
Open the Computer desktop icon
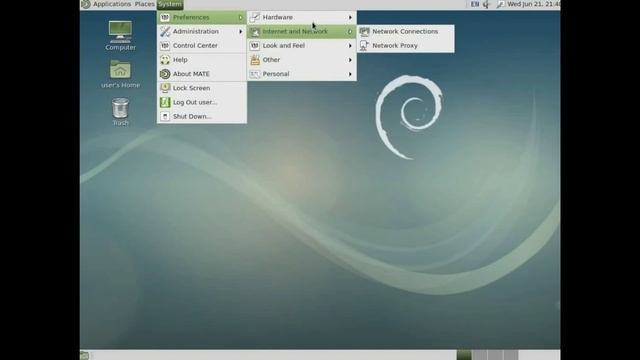(x=120, y=36)
